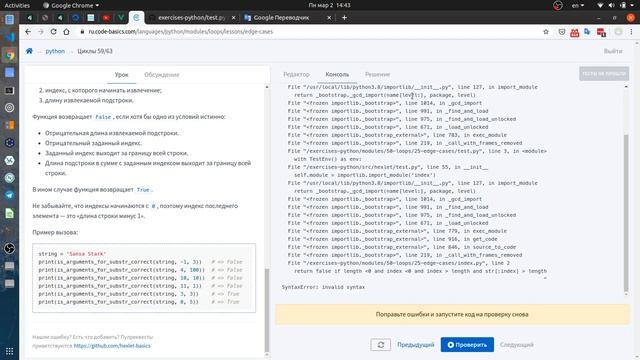
Task: Go to Предыдущий lesson link
Action: (416, 345)
